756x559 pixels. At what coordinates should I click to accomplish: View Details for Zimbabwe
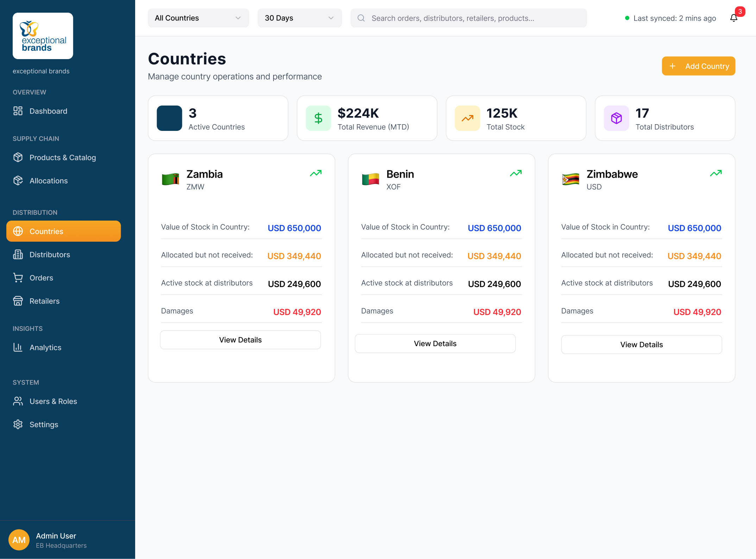[x=641, y=344]
